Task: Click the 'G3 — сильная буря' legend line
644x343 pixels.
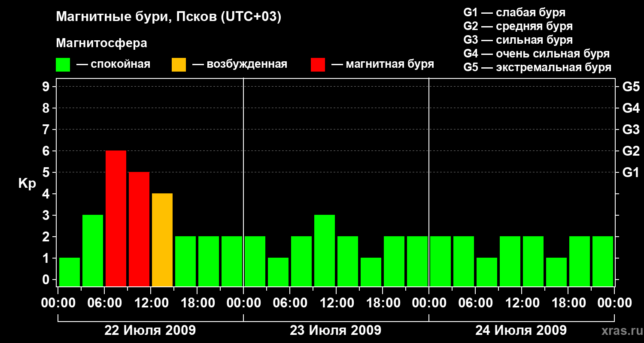Action: [x=518, y=40]
